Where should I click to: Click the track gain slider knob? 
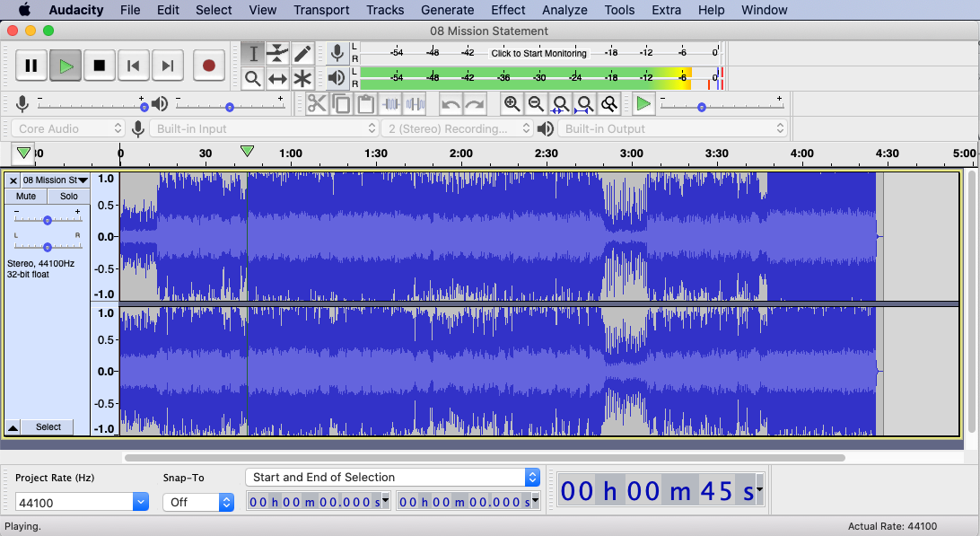[48, 220]
